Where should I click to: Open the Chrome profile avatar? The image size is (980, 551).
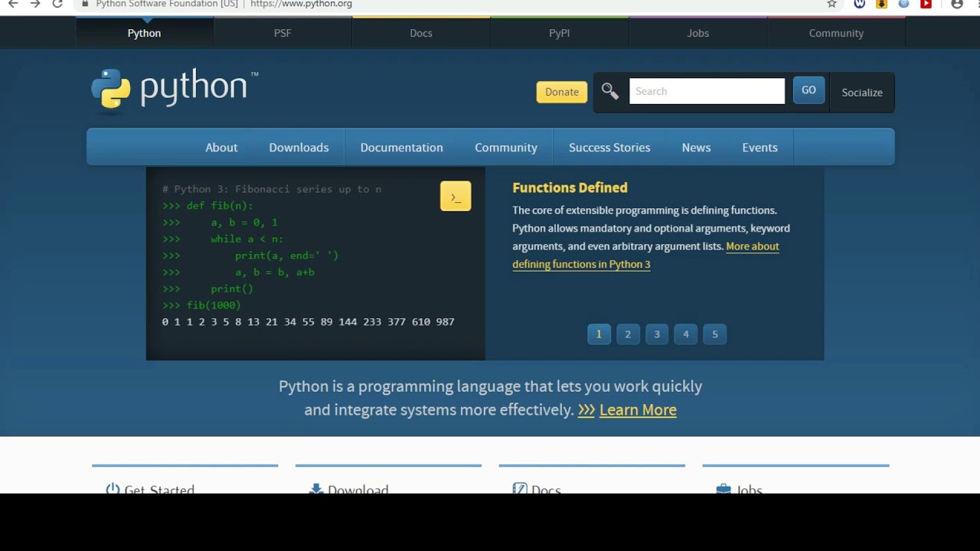[957, 4]
